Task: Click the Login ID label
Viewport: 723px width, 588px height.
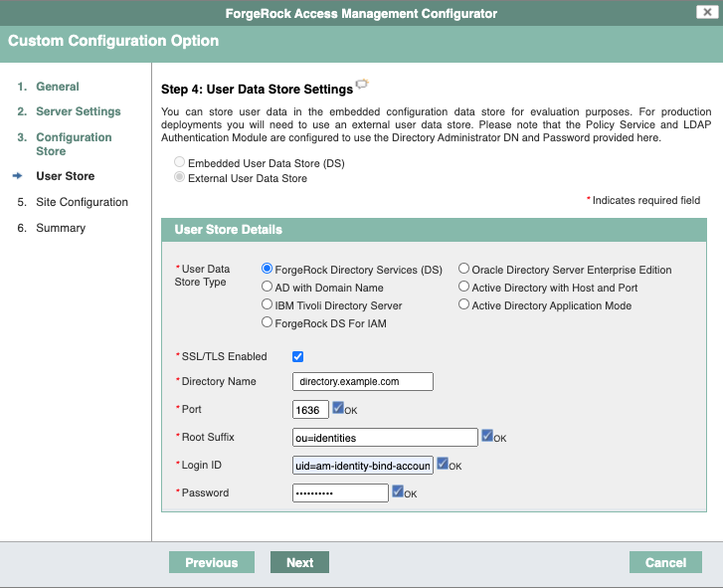Action: [202, 465]
